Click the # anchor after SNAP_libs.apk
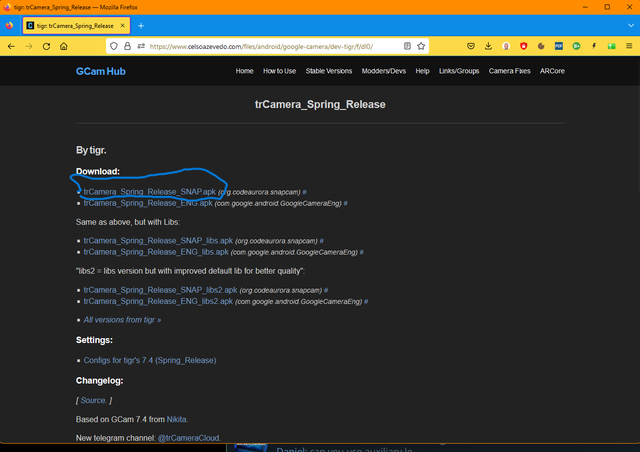The image size is (640, 452). pos(322,241)
